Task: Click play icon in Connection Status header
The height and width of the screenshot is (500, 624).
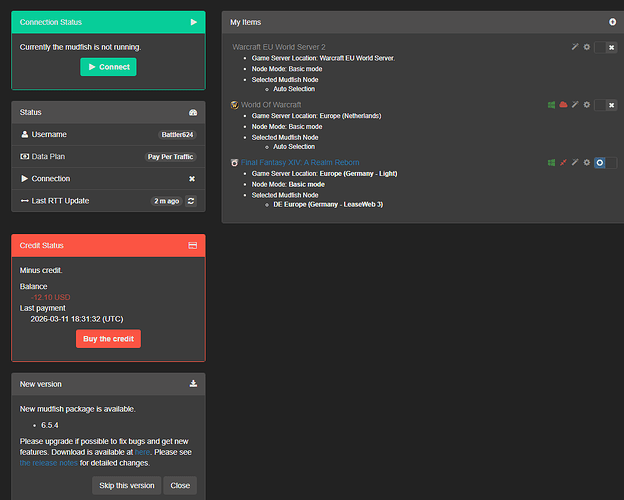Action: coord(193,22)
